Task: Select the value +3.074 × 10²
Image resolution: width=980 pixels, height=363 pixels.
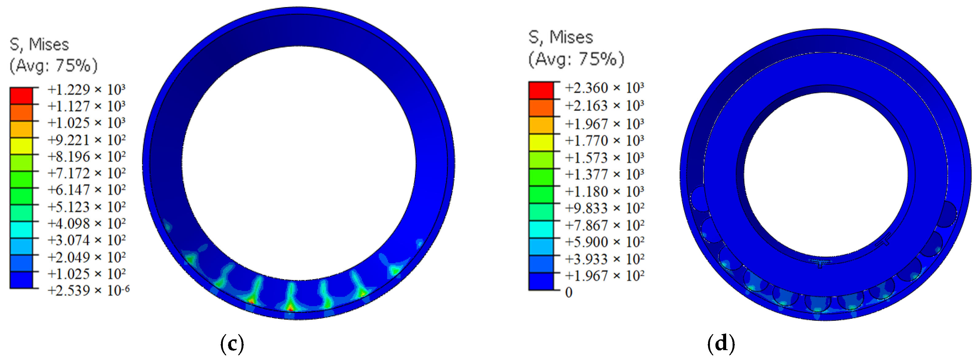Action: click(86, 240)
